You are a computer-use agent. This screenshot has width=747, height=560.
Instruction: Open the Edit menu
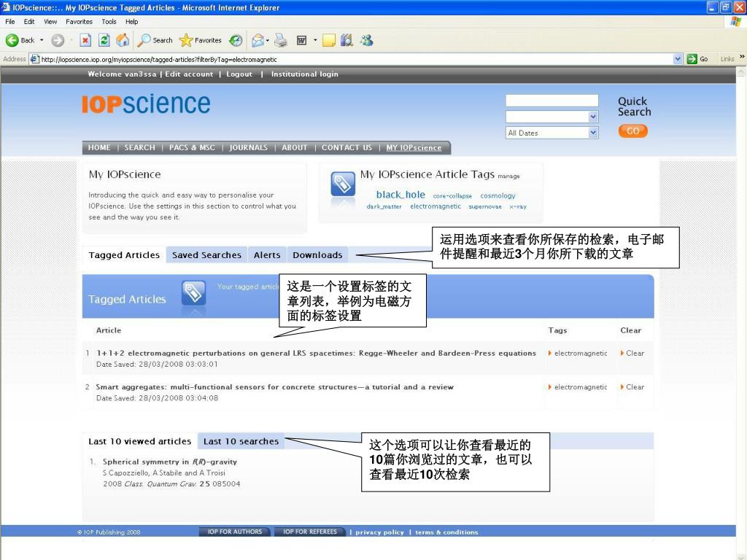[x=29, y=21]
